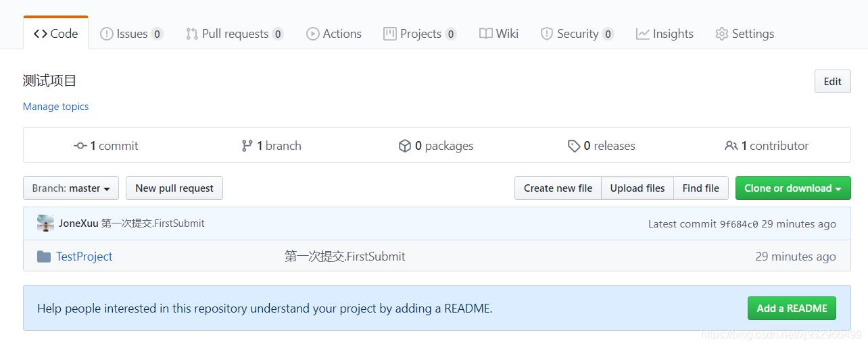
Task: Open the Projects tab
Action: click(420, 34)
